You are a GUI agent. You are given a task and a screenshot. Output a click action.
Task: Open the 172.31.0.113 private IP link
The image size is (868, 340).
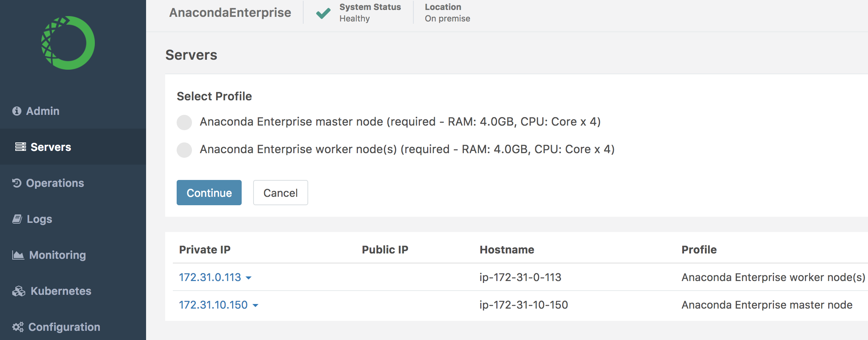[x=210, y=277]
